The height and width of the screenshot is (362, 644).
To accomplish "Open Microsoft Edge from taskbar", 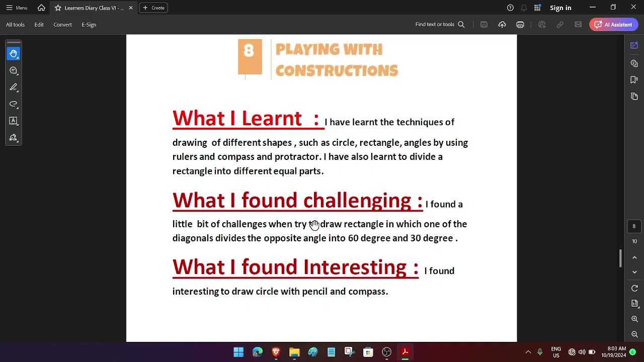I will [257, 352].
